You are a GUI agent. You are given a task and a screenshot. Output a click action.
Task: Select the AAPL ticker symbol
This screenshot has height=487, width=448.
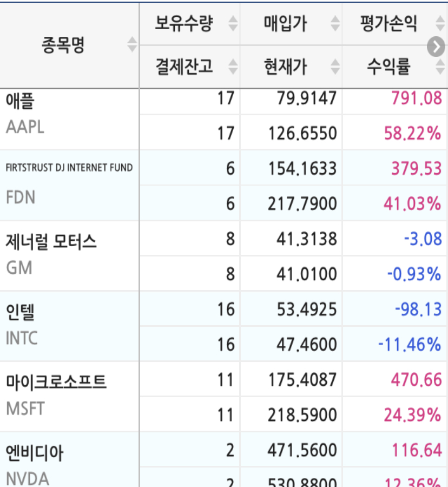point(25,127)
